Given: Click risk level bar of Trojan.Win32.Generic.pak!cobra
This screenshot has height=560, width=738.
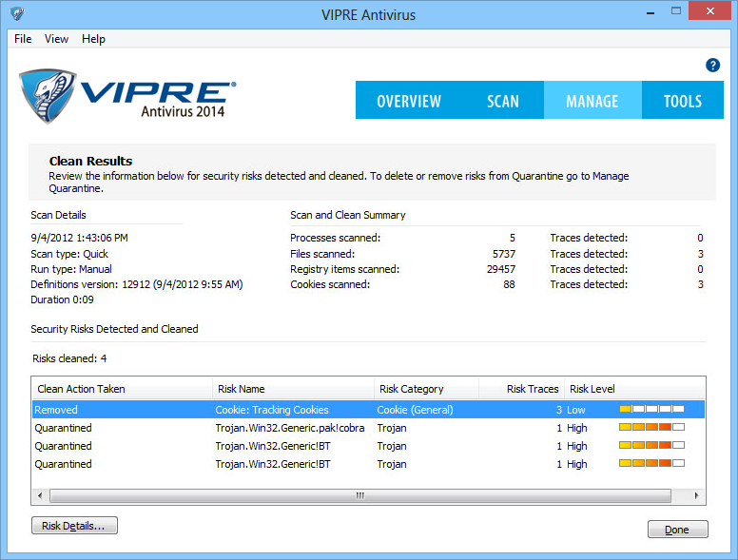Looking at the screenshot, I should 651,427.
